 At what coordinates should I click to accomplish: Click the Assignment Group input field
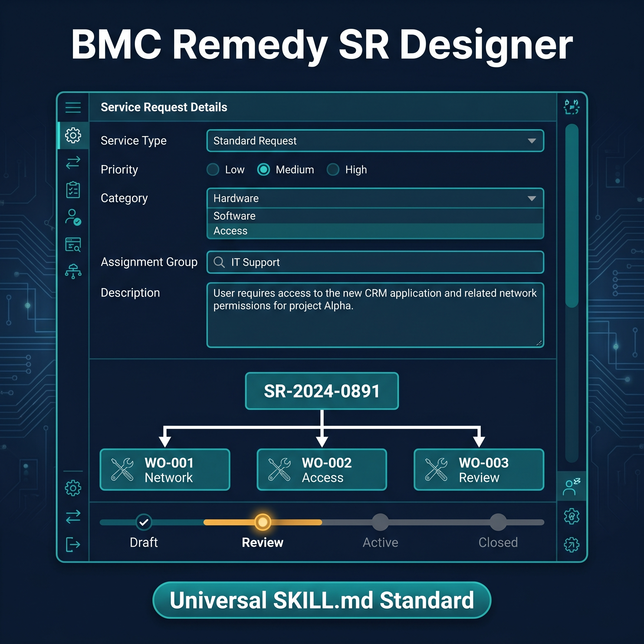click(x=375, y=262)
